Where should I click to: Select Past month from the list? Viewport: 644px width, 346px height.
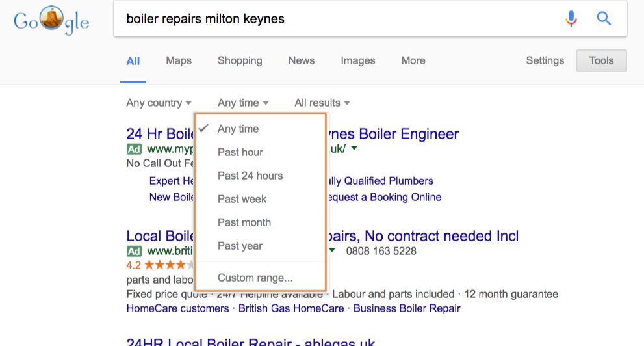244,222
